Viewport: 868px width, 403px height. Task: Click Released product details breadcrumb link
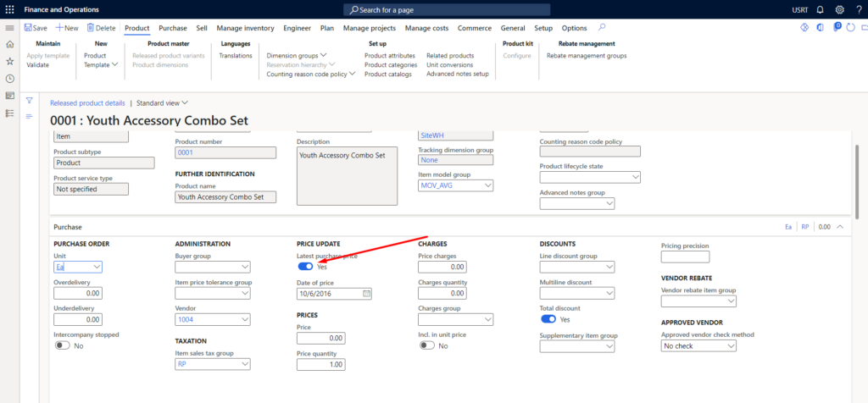pos(87,102)
